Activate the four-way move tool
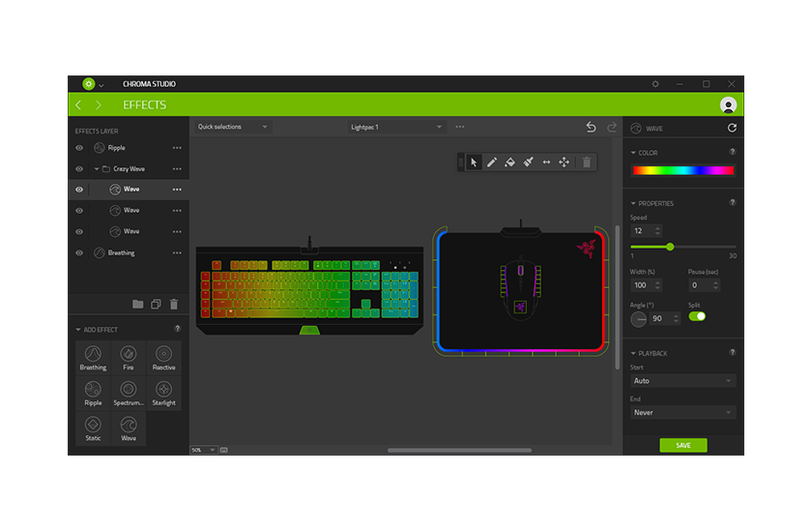 [564, 163]
